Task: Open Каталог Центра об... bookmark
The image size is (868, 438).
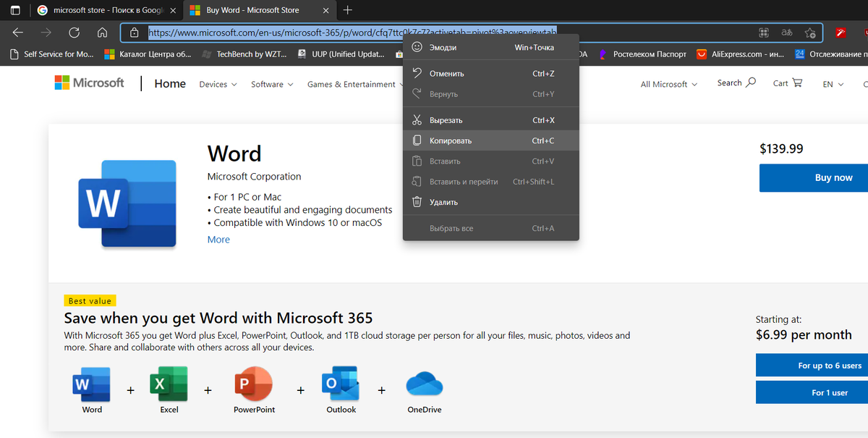Action: tap(148, 54)
